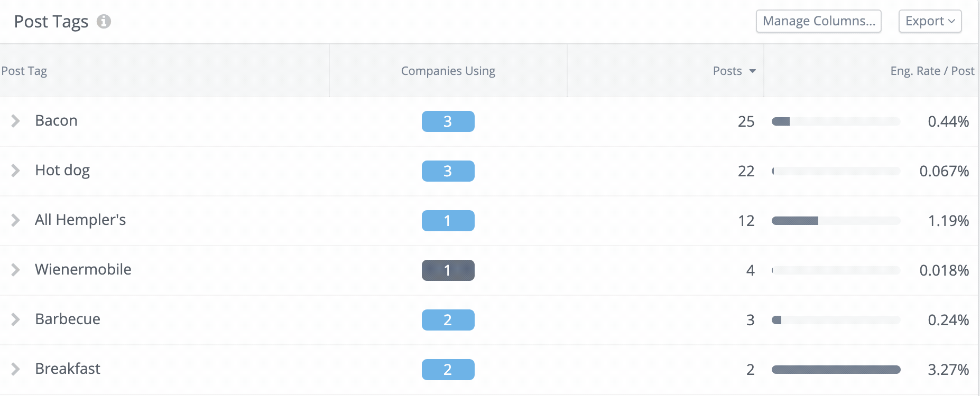Expand the Barbecue tag row
The image size is (980, 396).
pos(16,319)
